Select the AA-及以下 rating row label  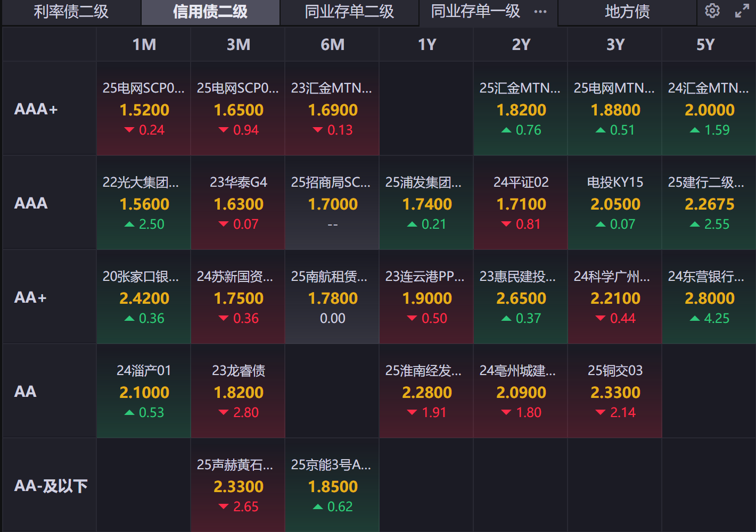[x=51, y=486]
